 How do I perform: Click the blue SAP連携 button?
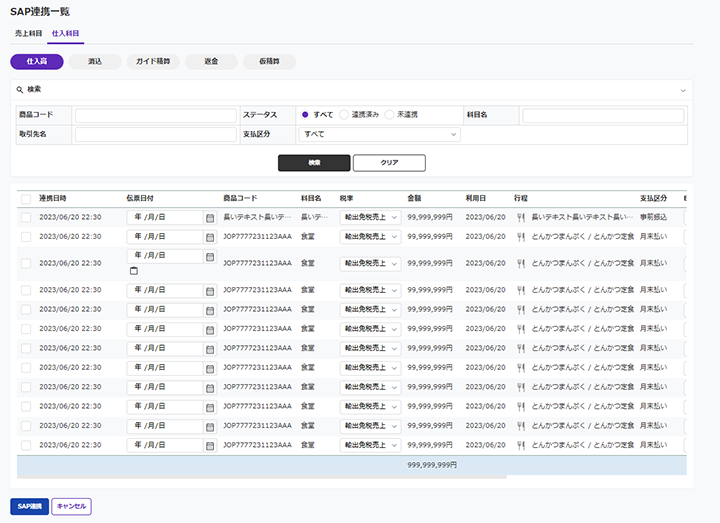click(x=29, y=507)
